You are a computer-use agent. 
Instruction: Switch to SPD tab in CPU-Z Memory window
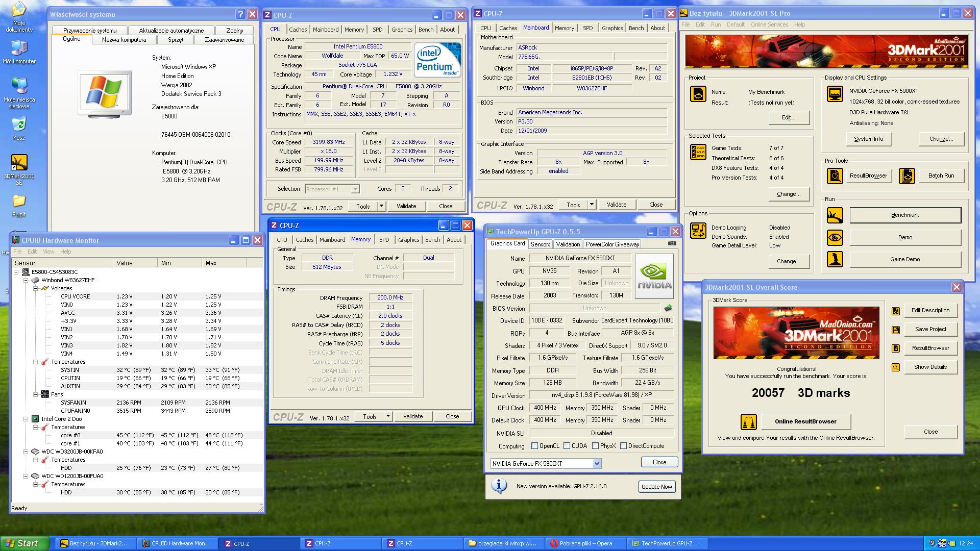pos(384,240)
